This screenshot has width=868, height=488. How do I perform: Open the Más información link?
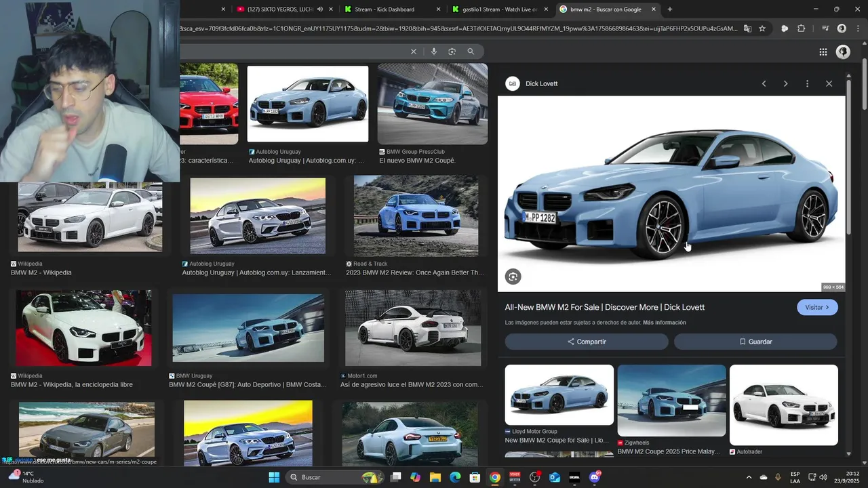pyautogui.click(x=665, y=323)
